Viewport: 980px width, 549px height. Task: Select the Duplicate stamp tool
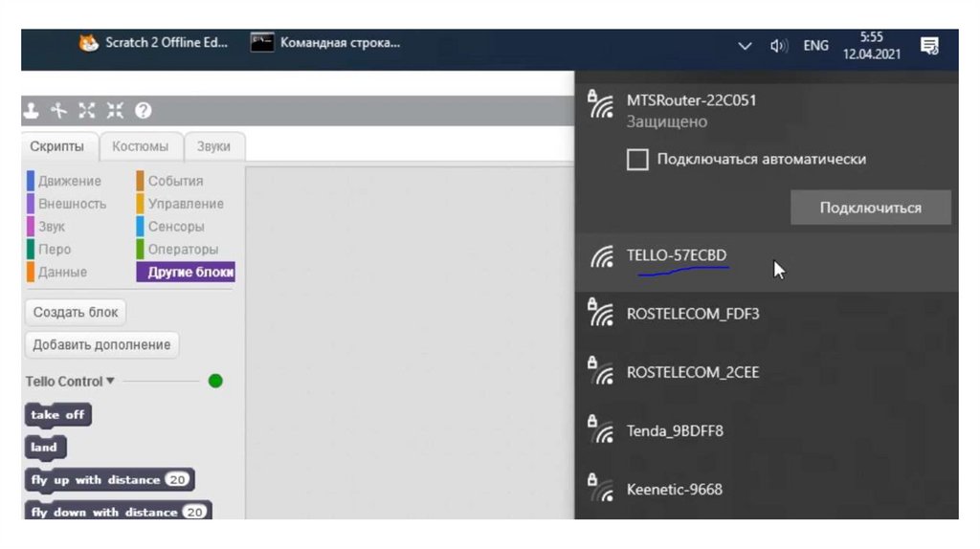click(31, 111)
